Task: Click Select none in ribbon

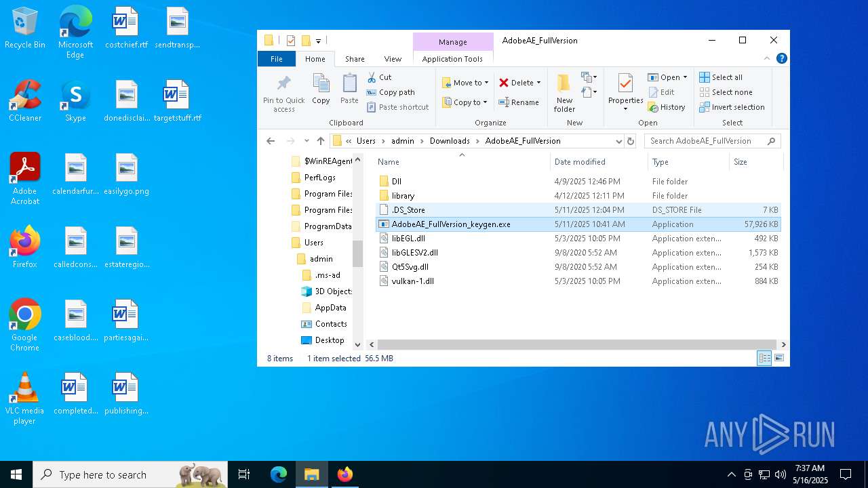Action: [726, 92]
